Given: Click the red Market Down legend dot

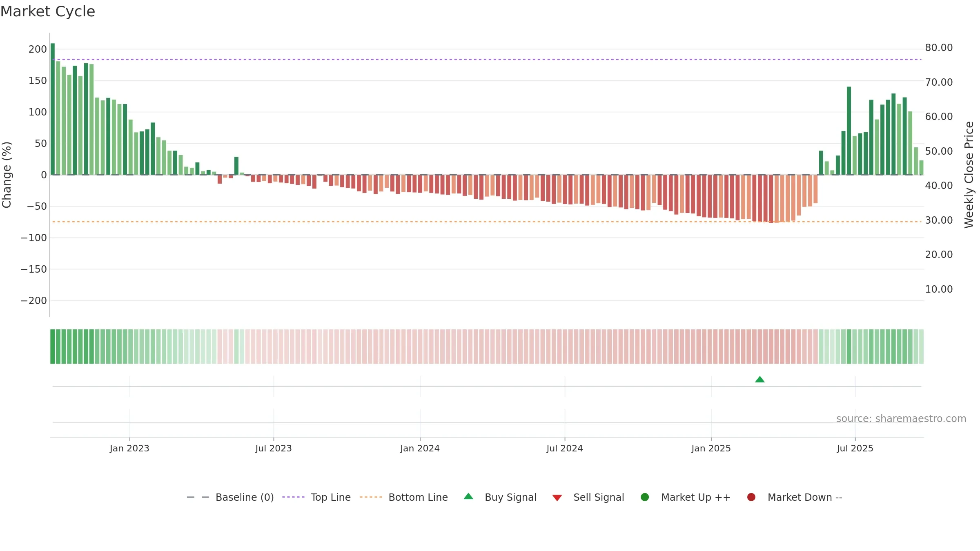Looking at the screenshot, I should [751, 497].
